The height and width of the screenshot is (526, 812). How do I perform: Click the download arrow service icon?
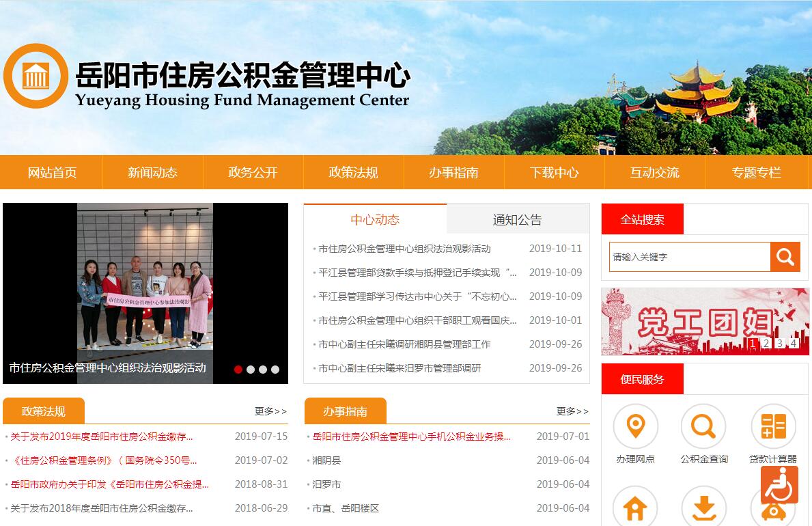[703, 508]
